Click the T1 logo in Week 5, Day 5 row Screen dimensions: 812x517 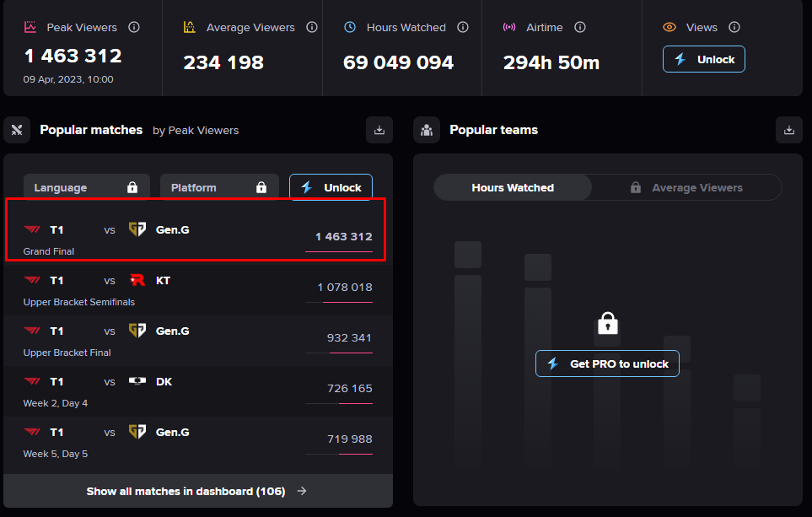point(32,432)
